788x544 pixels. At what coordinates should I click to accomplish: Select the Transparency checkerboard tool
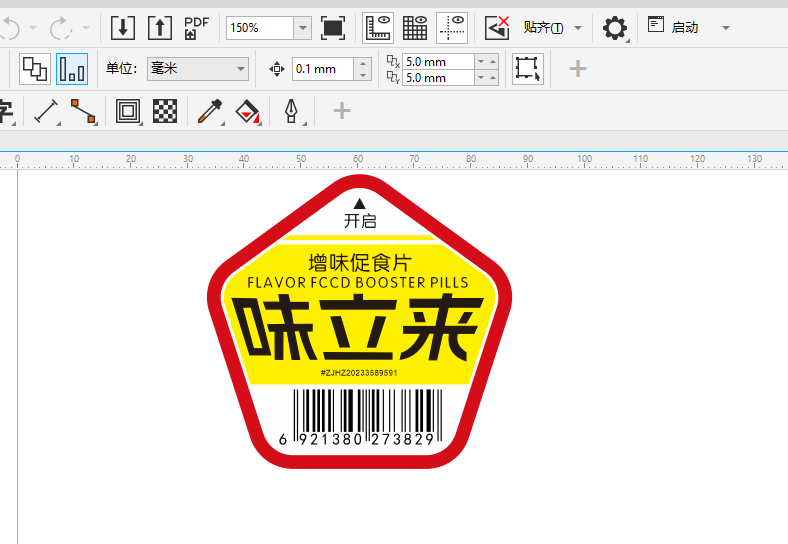tap(165, 111)
